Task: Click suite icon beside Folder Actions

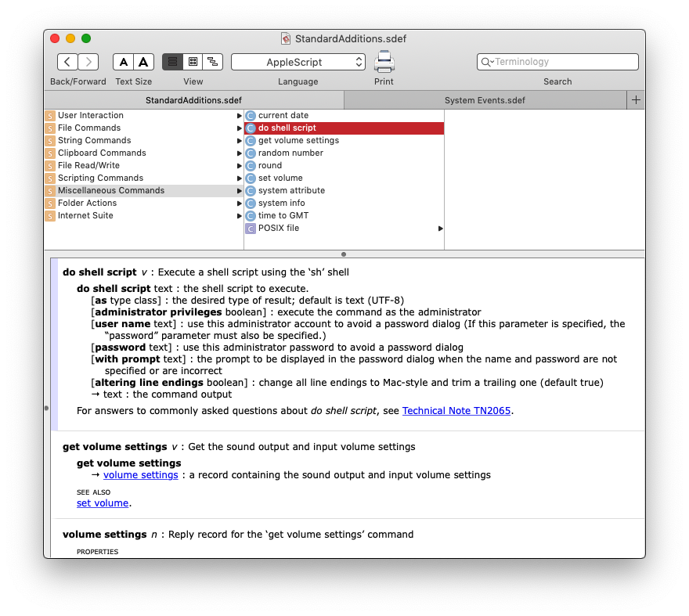Action: pyautogui.click(x=50, y=204)
